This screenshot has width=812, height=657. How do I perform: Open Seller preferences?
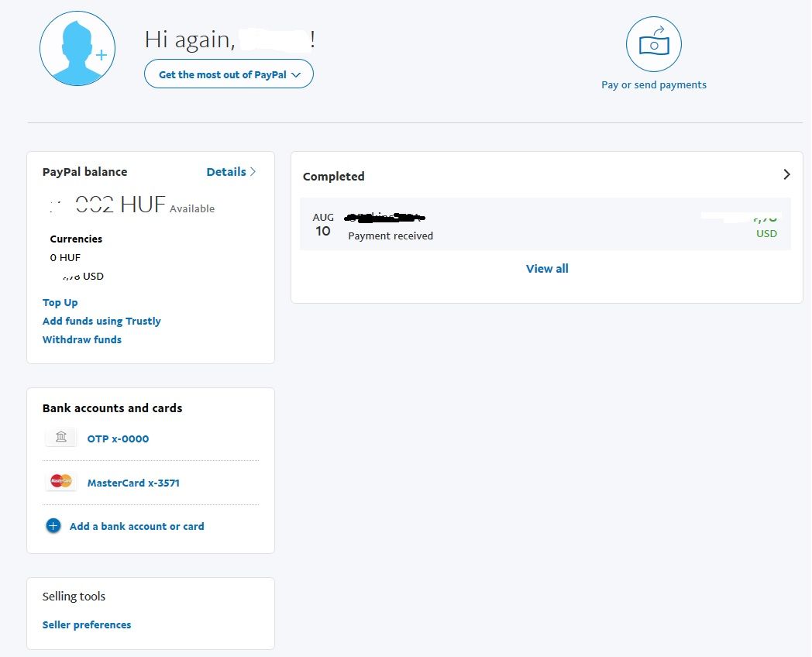click(87, 625)
